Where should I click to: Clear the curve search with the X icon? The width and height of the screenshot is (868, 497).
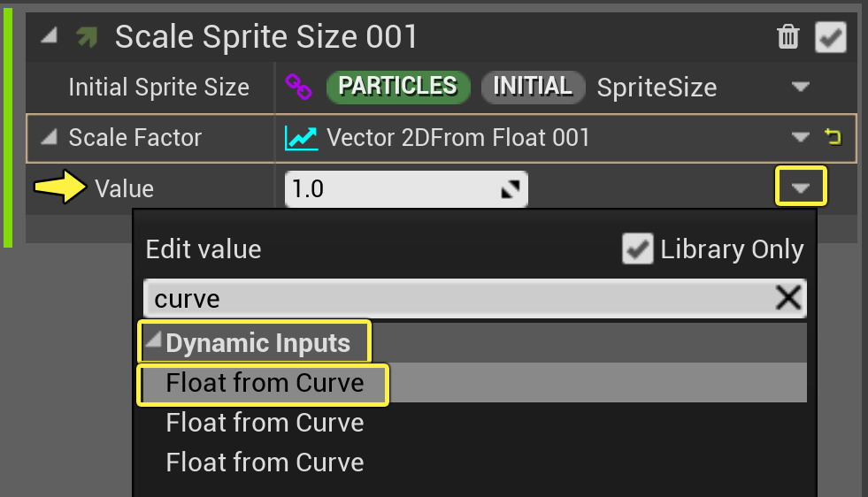coord(787,299)
